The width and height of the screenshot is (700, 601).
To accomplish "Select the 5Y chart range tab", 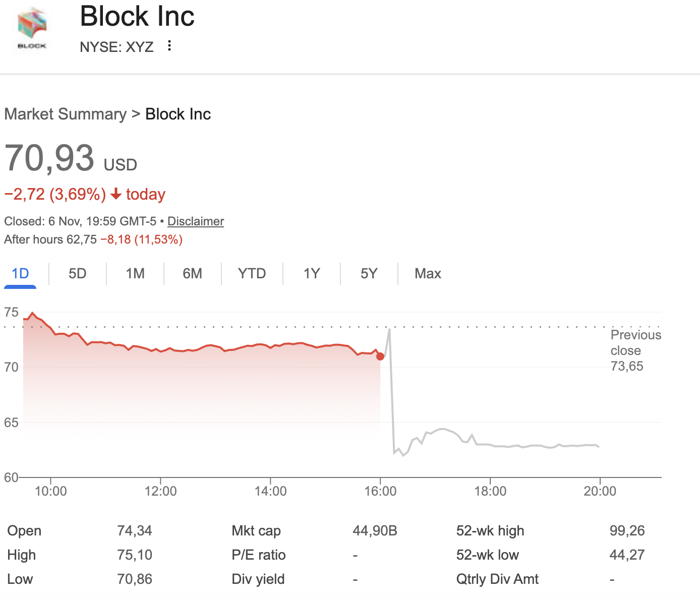I will 369,274.
